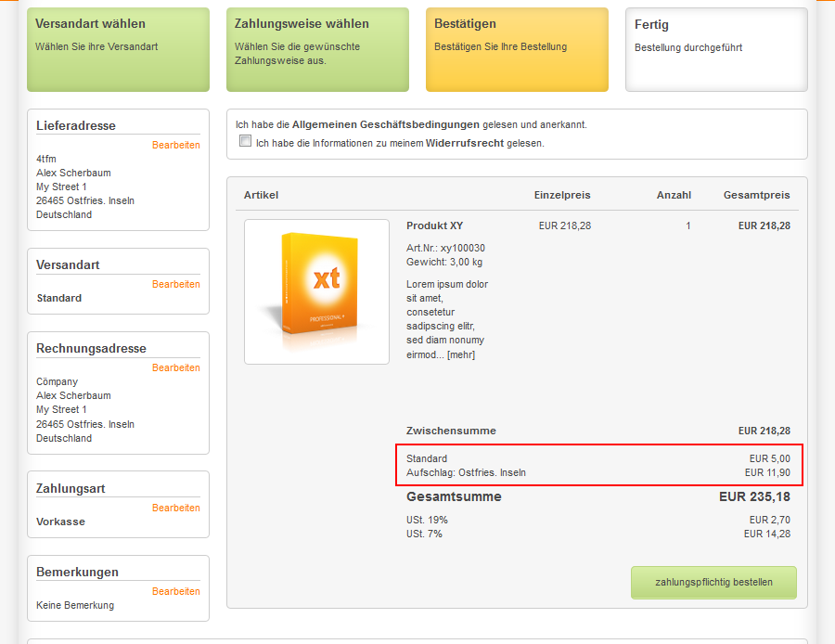Edit the Lieferadresse via Bearbeiten
Image resolution: width=835 pixels, height=644 pixels.
point(175,145)
